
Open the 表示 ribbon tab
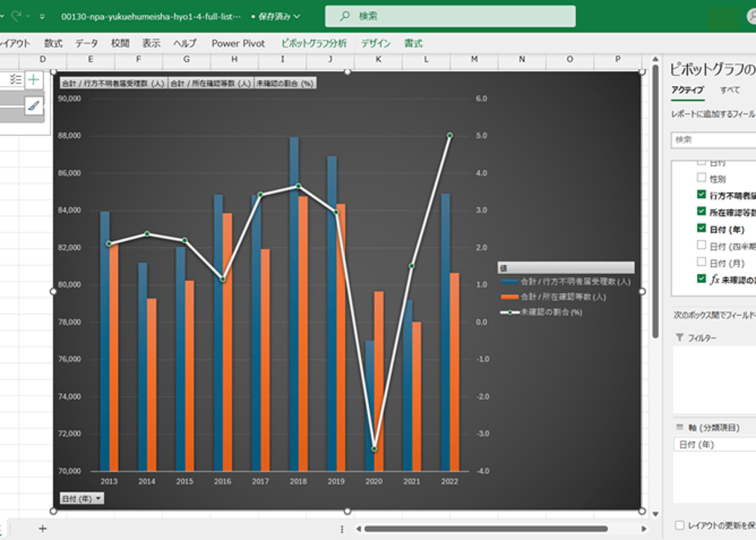[x=151, y=43]
